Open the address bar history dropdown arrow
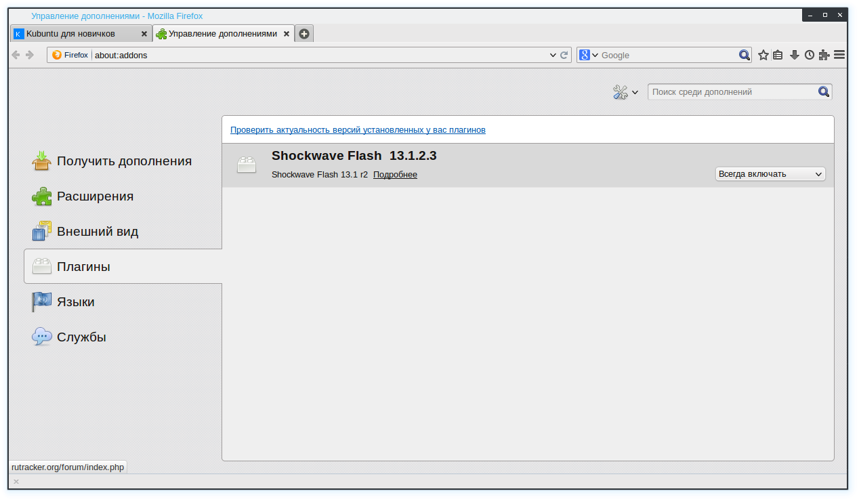 click(553, 55)
